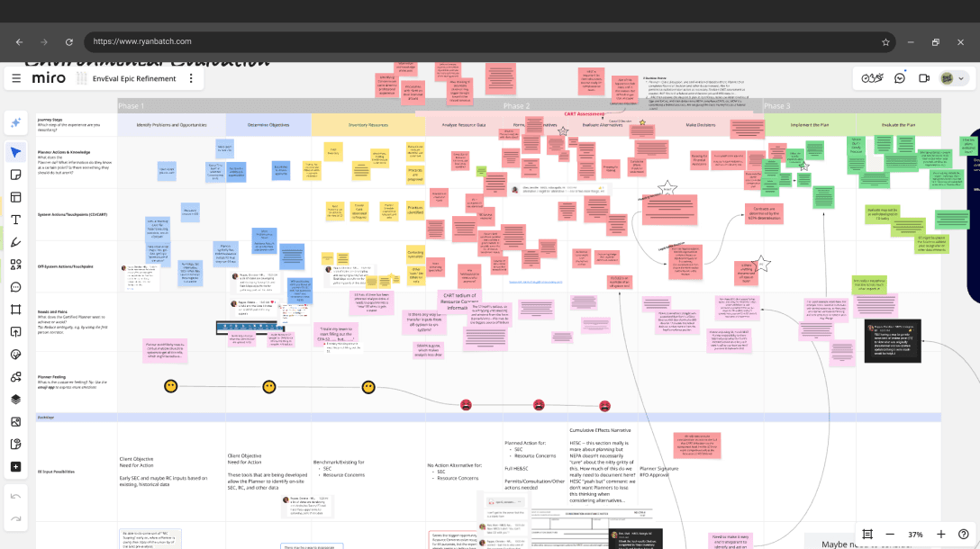Select the Text tool
980x549 pixels.
point(15,219)
